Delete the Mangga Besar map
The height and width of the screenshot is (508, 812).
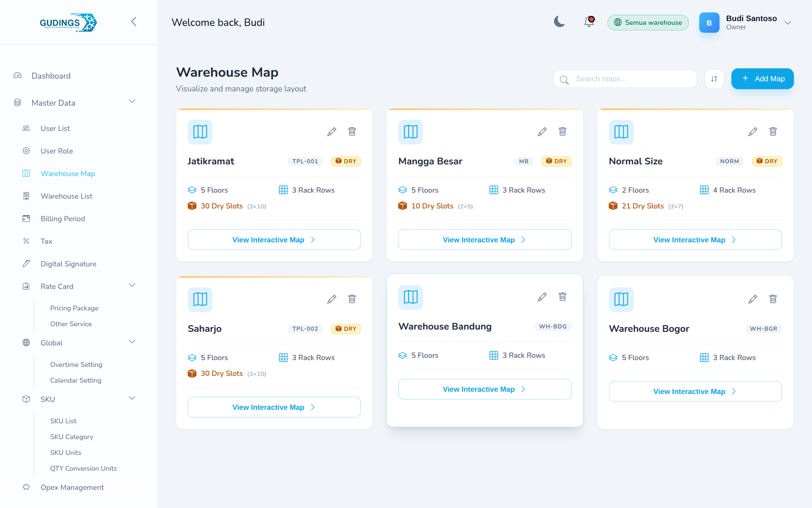(x=562, y=132)
